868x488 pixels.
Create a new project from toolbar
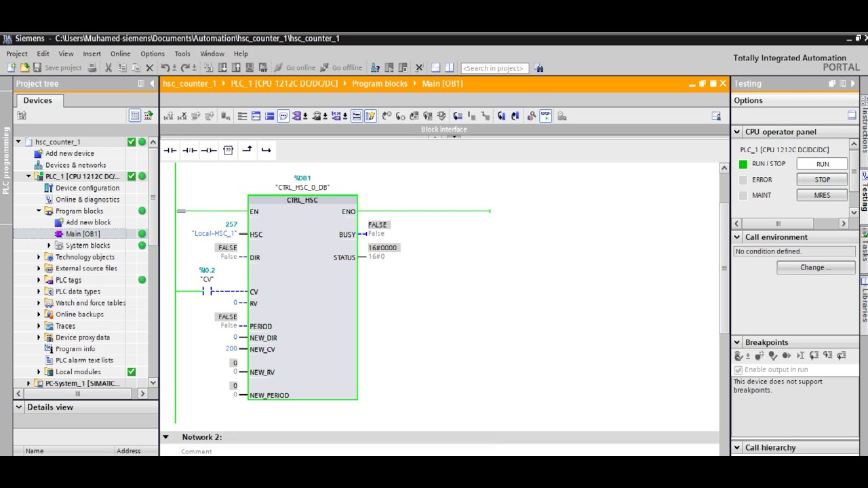(12, 68)
